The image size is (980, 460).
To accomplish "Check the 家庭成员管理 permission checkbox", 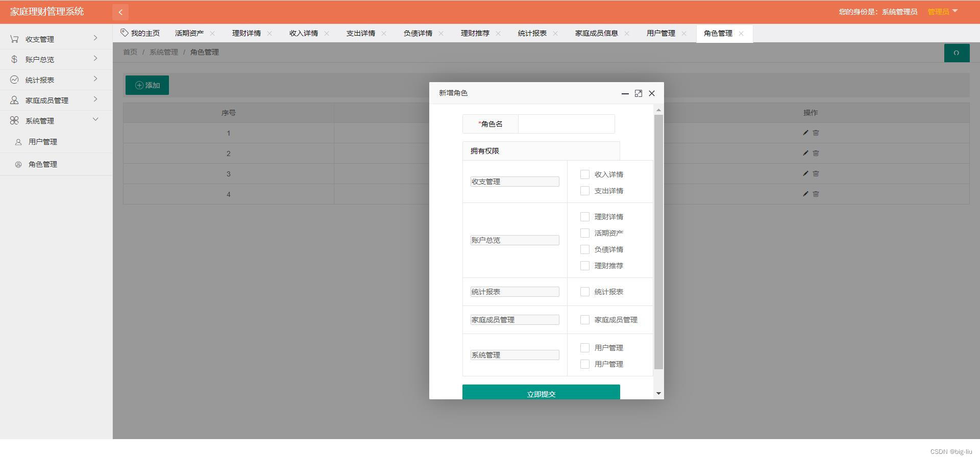I will (585, 320).
